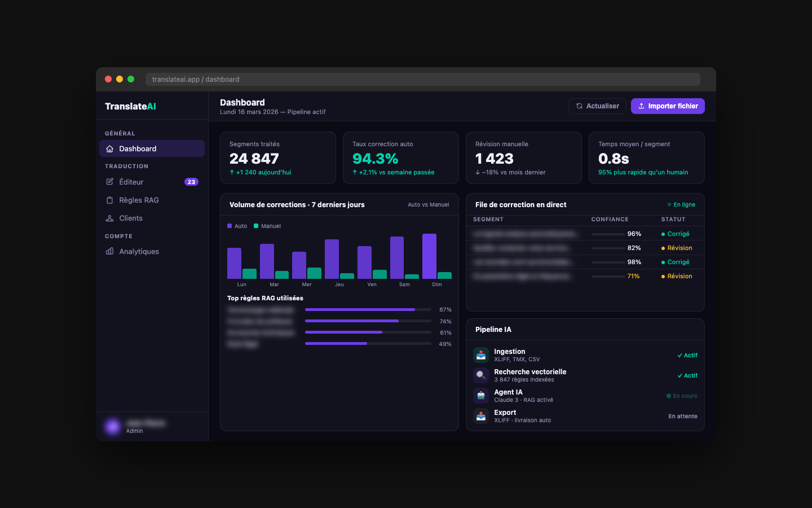Click the Agent IA step title
This screenshot has width=812, height=508.
point(508,392)
